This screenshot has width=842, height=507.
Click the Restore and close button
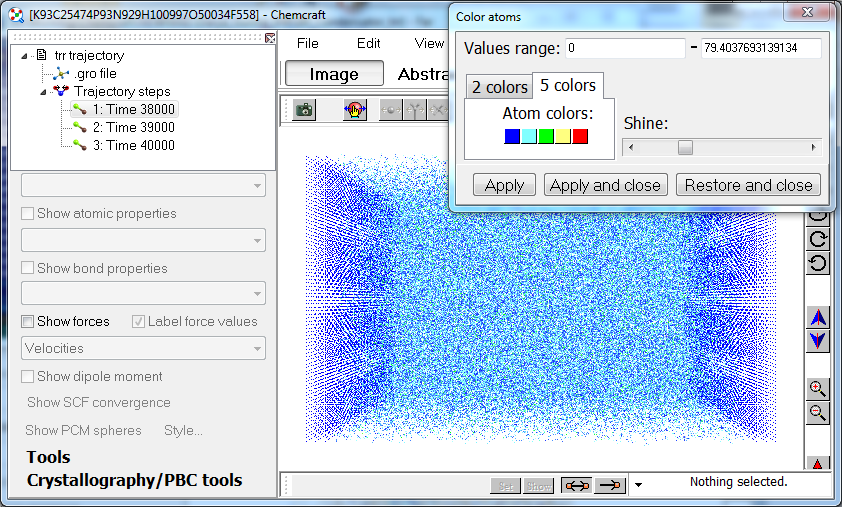click(748, 185)
